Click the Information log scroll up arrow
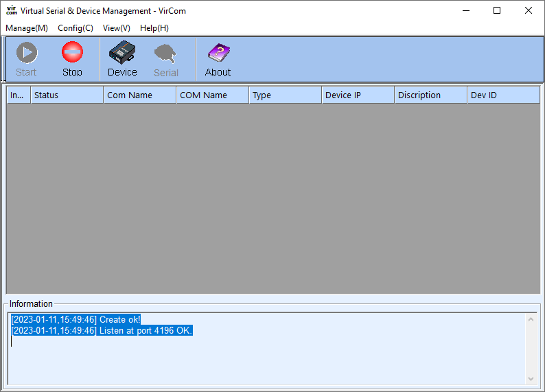This screenshot has height=392, width=545. pos(531,319)
